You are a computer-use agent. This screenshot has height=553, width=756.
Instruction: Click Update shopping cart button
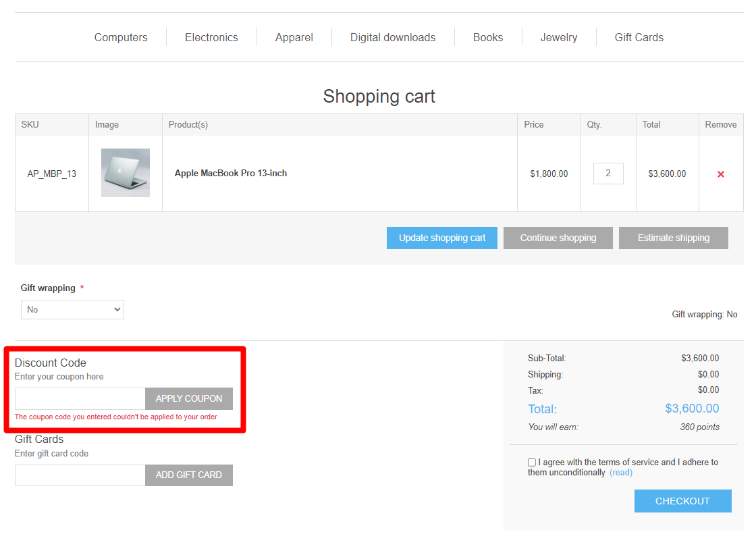point(441,238)
